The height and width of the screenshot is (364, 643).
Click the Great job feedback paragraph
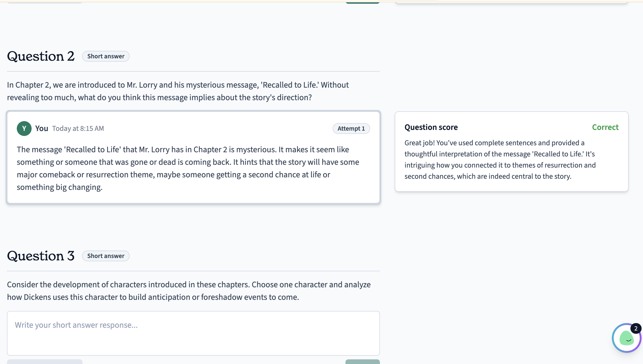(x=500, y=159)
